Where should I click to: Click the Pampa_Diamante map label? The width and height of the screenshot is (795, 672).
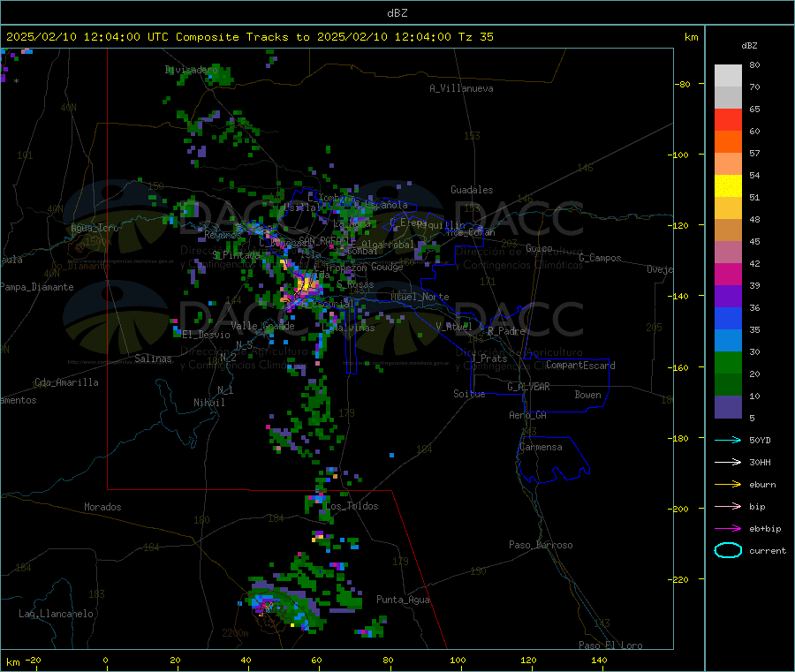point(37,287)
